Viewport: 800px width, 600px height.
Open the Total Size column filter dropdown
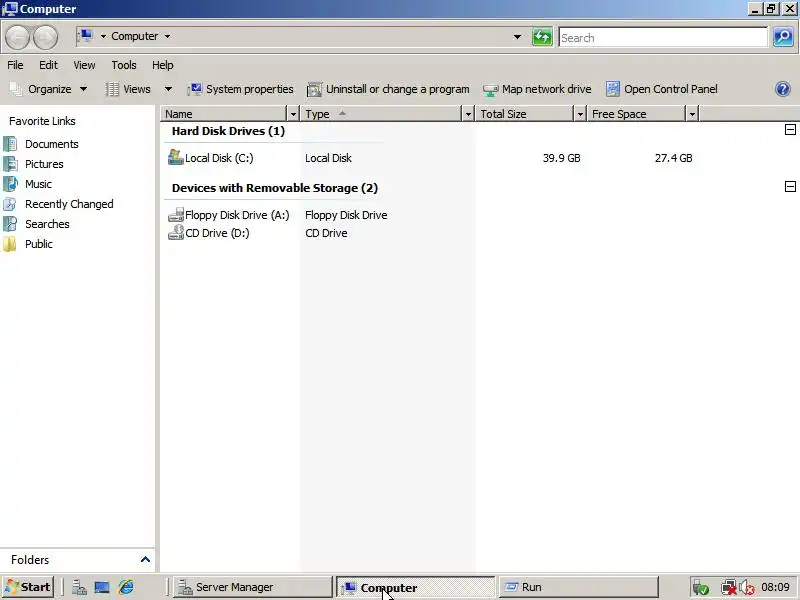click(x=580, y=114)
